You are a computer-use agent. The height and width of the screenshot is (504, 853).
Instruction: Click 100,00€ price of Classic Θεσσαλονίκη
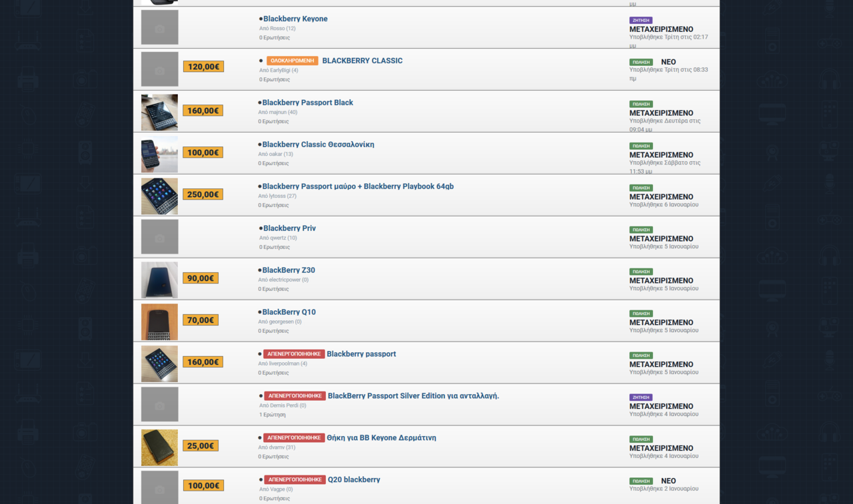[203, 152]
